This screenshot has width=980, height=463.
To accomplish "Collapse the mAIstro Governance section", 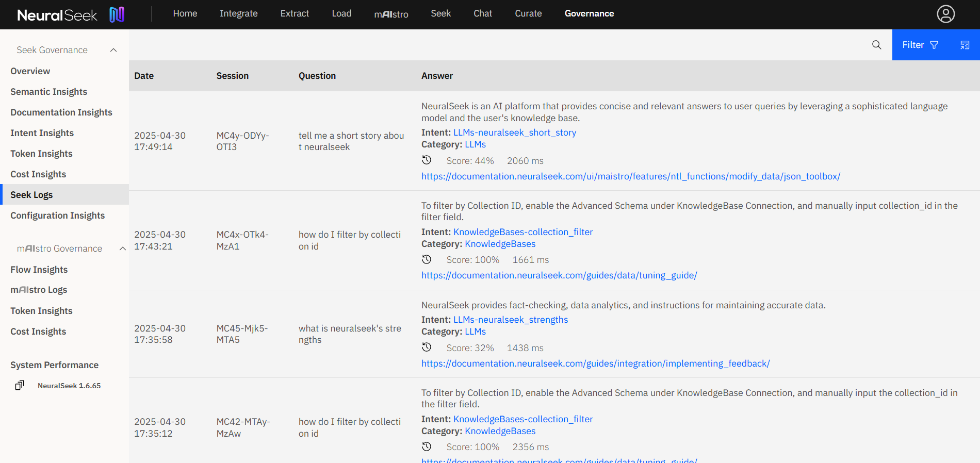I will pos(122,249).
